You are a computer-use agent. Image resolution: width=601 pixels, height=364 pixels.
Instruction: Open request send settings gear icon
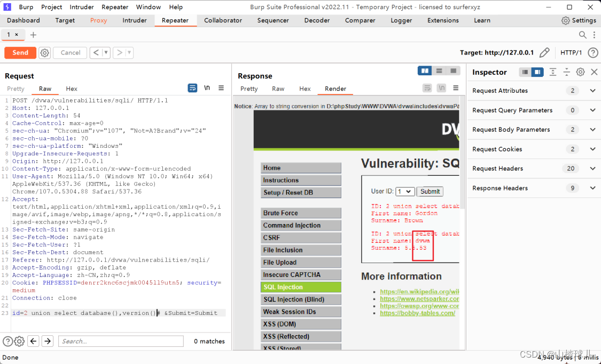[45, 53]
